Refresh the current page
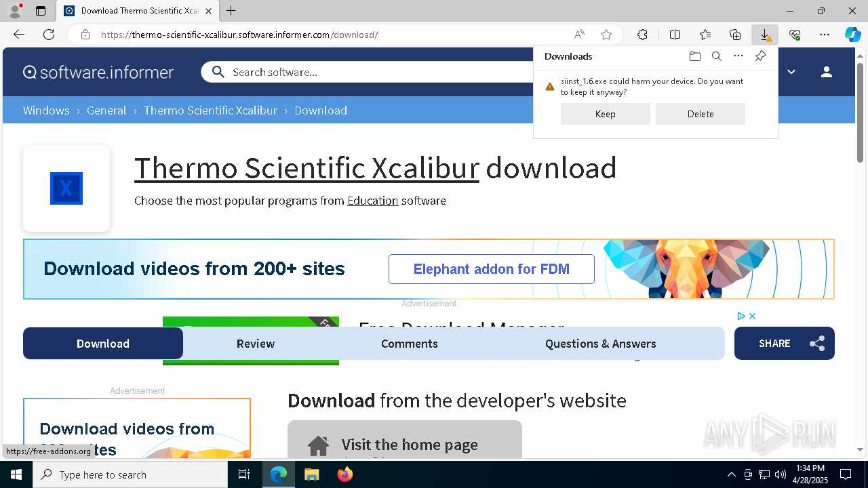The width and height of the screenshot is (868, 488). 49,35
